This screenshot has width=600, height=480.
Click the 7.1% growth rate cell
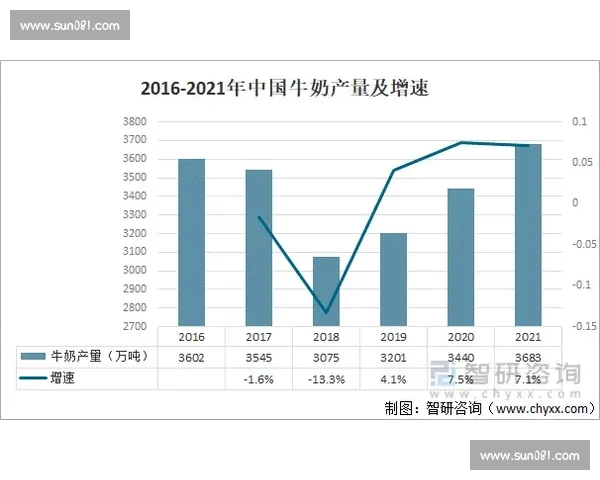(x=528, y=379)
